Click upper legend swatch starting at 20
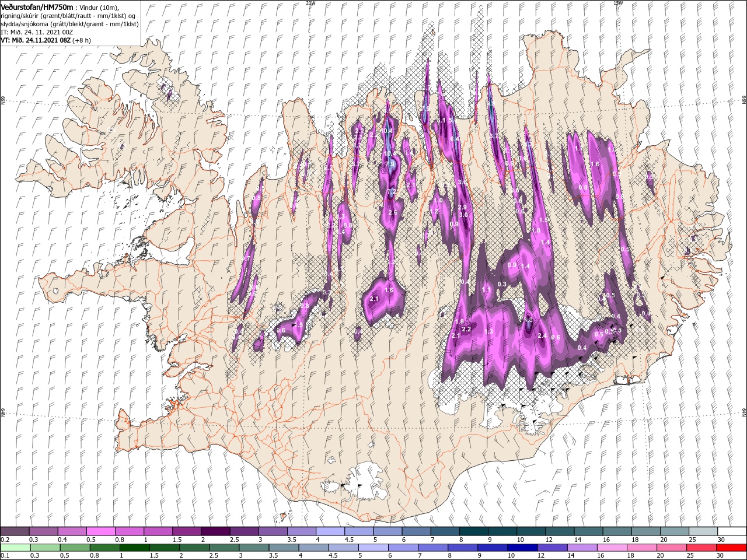The width and height of the screenshot is (747, 560). [673, 531]
